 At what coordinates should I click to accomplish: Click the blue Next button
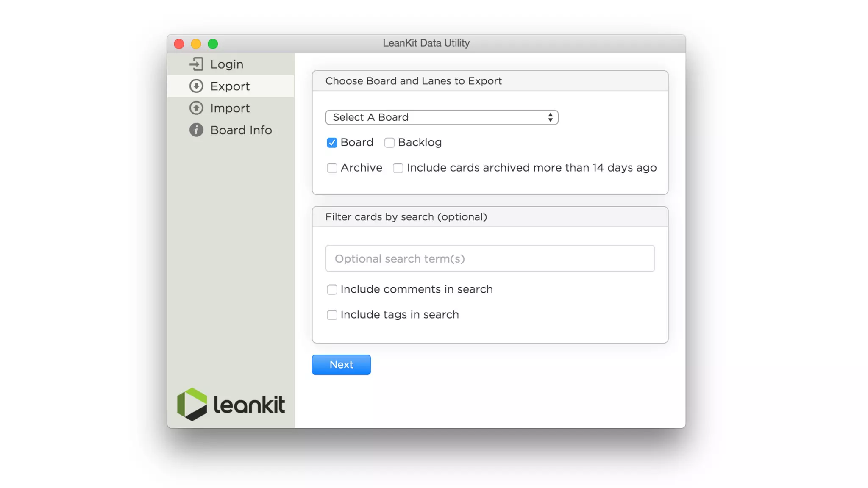(x=341, y=365)
